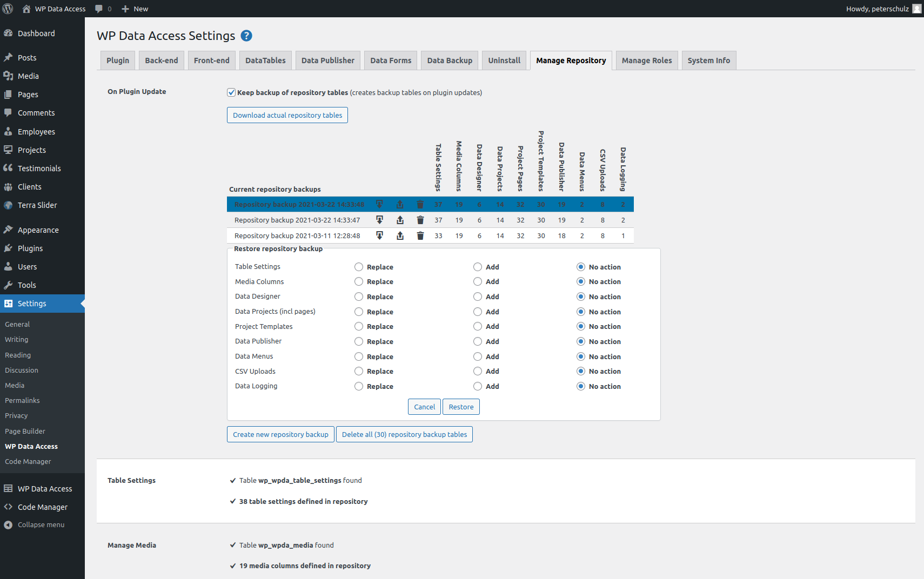Viewport: 924px width, 579px height.
Task: Select Replace radio for Table Settings
Action: click(359, 267)
